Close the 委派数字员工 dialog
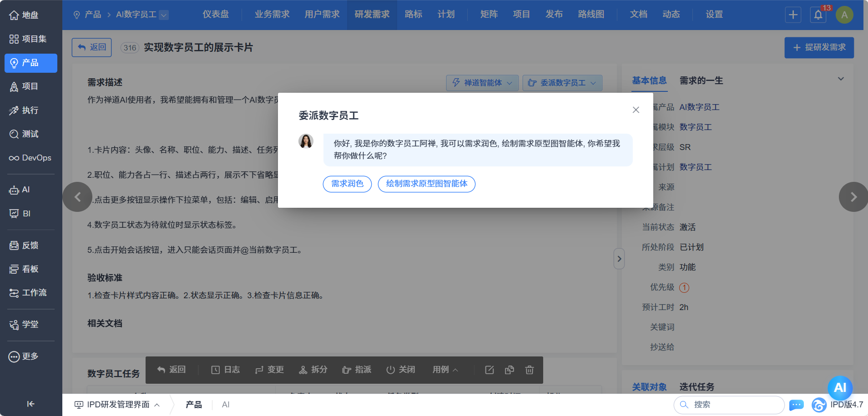 coord(636,110)
